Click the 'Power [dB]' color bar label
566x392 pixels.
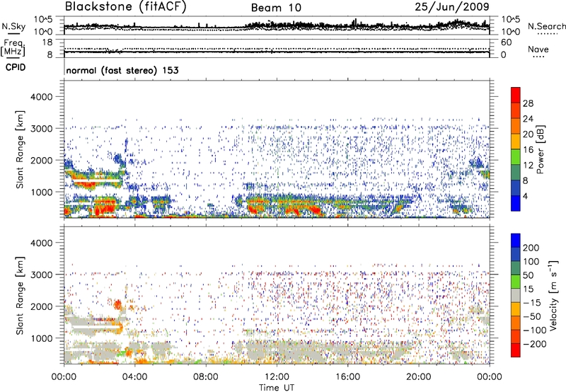click(541, 149)
